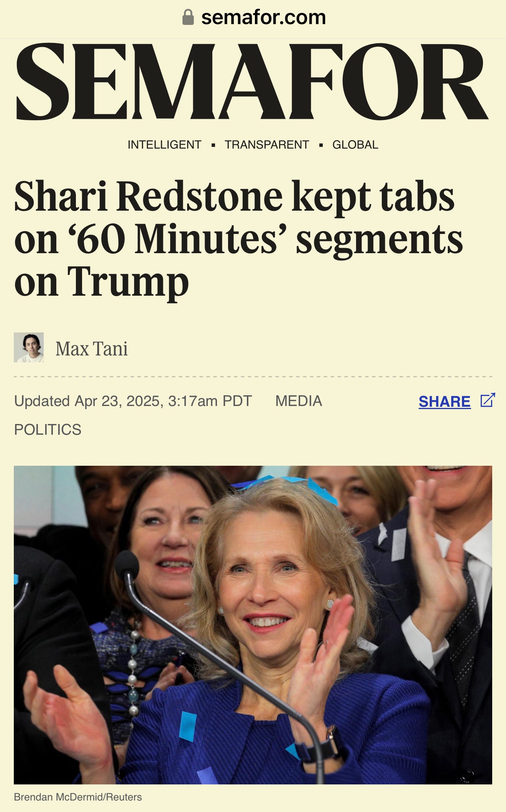Open Max Tani's author avatar photo
Viewport: 506px width, 812px height.
point(29,347)
